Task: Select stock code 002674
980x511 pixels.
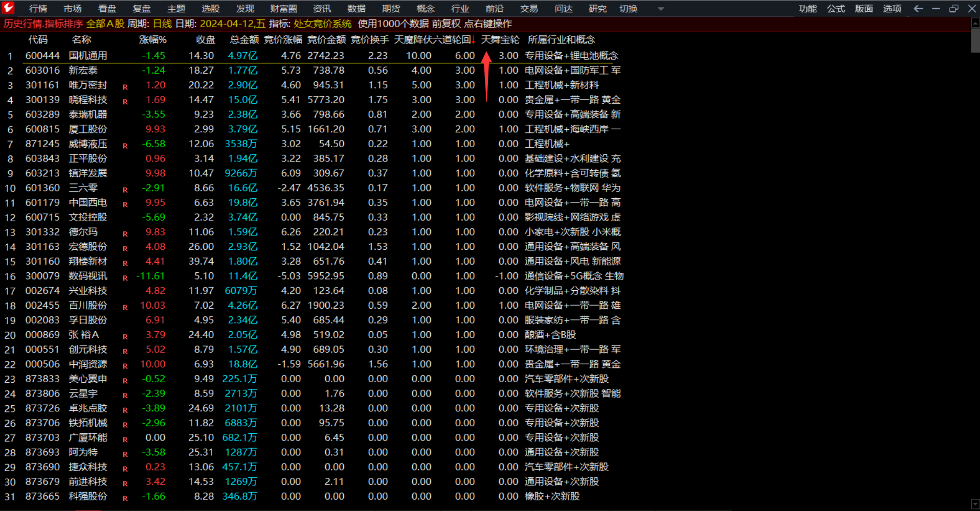Action: (42, 291)
